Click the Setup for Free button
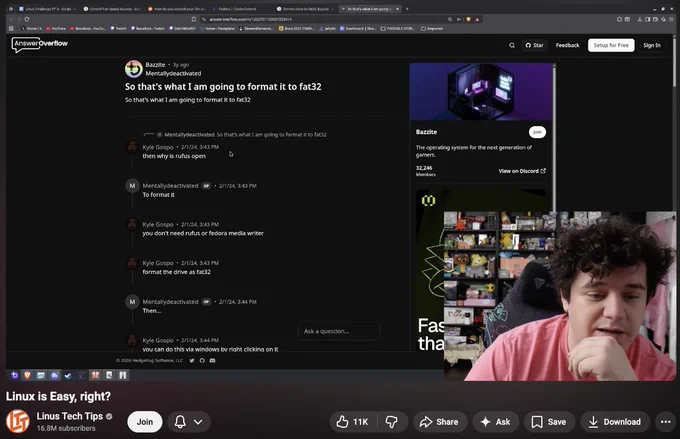680x439 pixels. [x=611, y=45]
